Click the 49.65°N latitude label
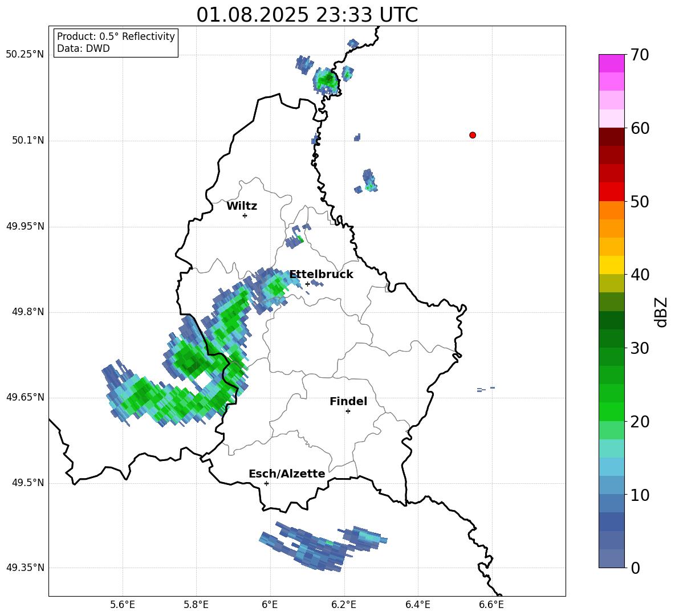This screenshot has height=616, width=675. point(25,397)
